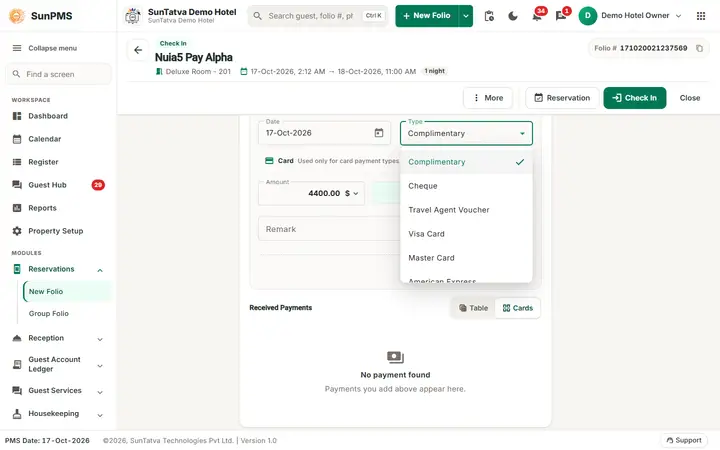Open the More options button
The width and height of the screenshot is (720, 450).
(488, 98)
